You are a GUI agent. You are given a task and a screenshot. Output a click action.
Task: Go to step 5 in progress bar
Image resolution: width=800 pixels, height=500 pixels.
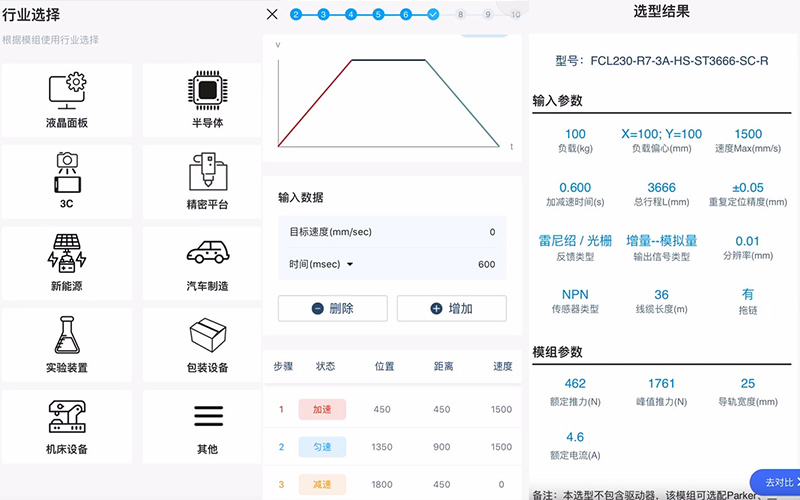[x=379, y=14]
